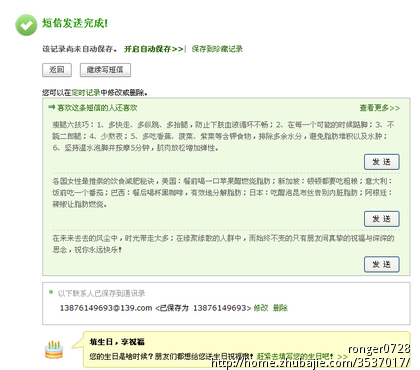
Task: Click the green arrow icon beside 喜欢这条短信的人还喜欢
Action: (x=51, y=107)
